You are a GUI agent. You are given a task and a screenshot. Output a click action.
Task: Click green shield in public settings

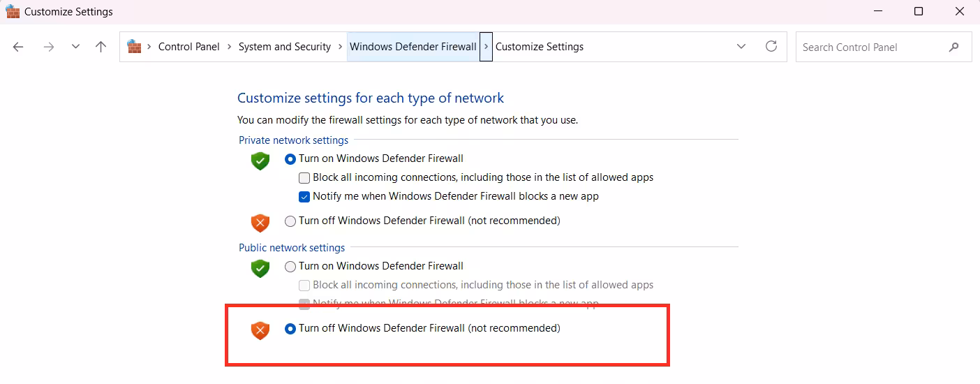click(260, 268)
